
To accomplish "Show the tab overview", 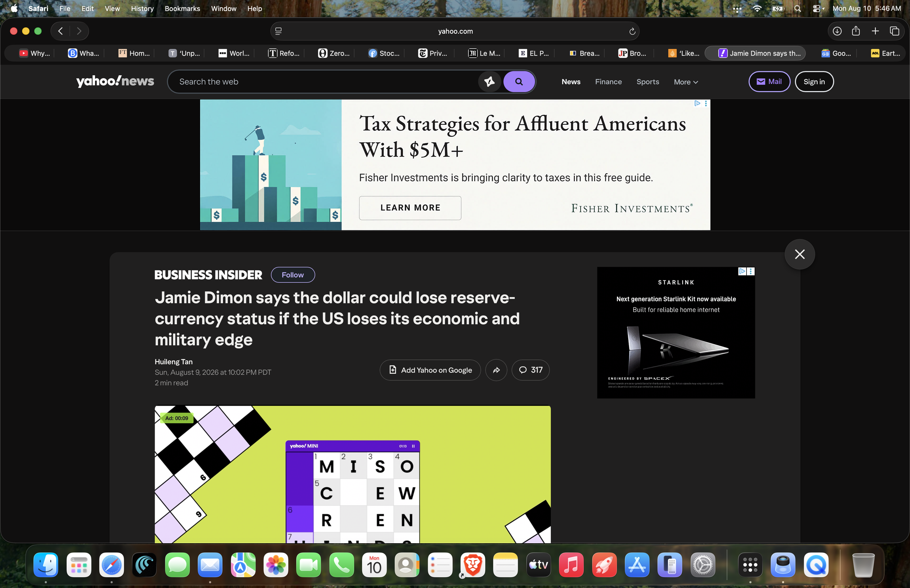I will click(894, 31).
